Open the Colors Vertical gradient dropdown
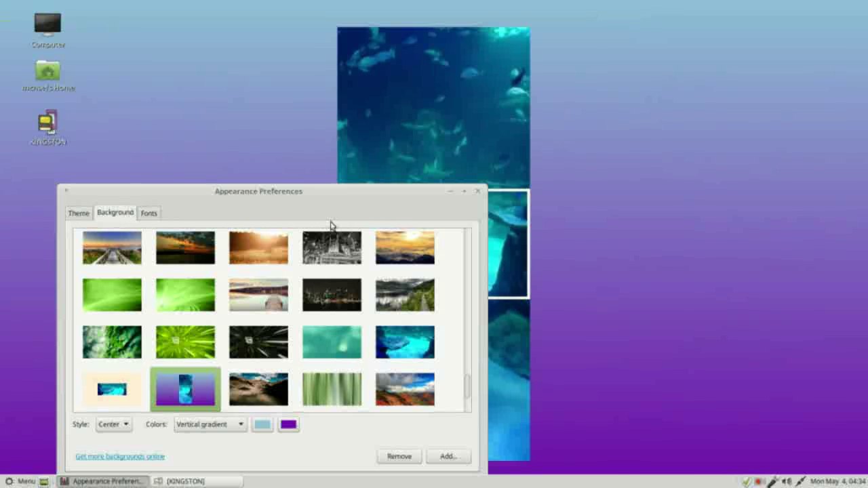 (x=210, y=424)
